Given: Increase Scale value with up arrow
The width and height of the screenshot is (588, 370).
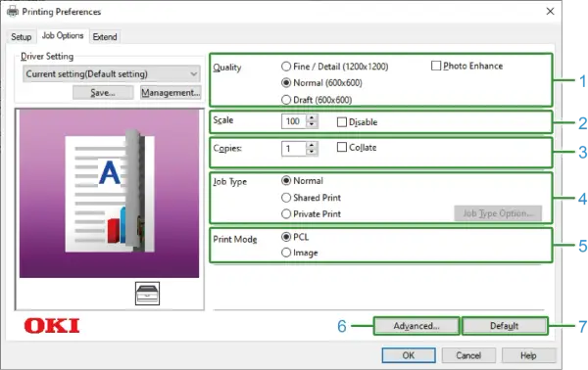Looking at the screenshot, I should [x=312, y=118].
